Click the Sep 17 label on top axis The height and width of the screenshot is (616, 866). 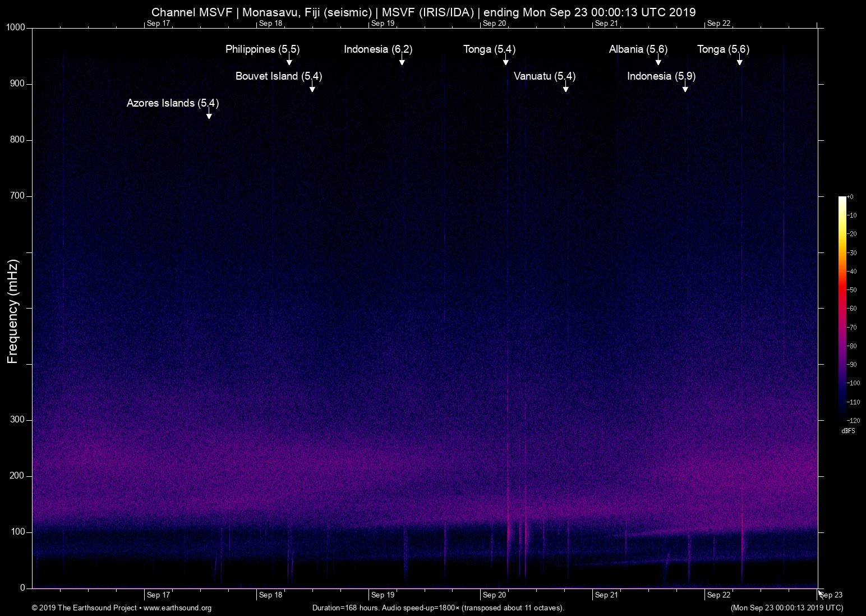coord(158,24)
